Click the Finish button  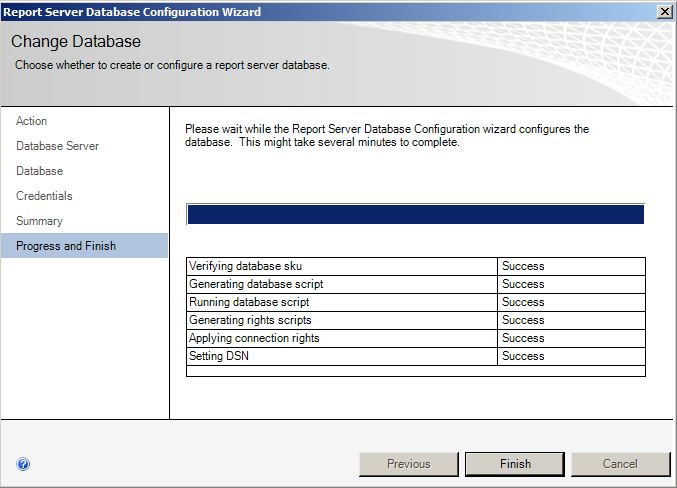pos(515,464)
